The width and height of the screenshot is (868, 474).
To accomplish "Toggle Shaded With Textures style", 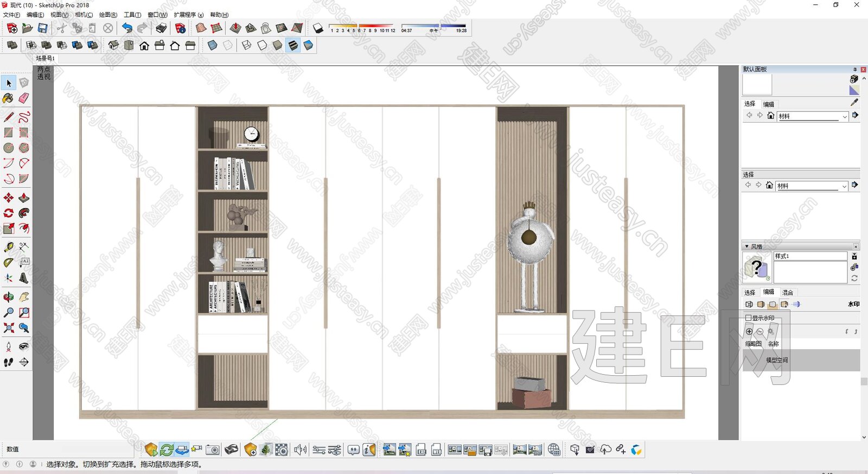I will tap(293, 46).
